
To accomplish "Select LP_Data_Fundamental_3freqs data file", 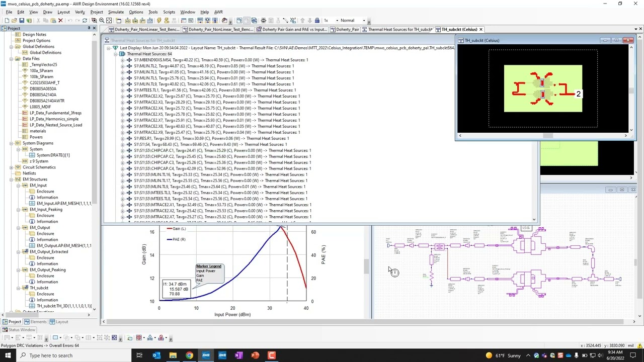I will click(55, 113).
